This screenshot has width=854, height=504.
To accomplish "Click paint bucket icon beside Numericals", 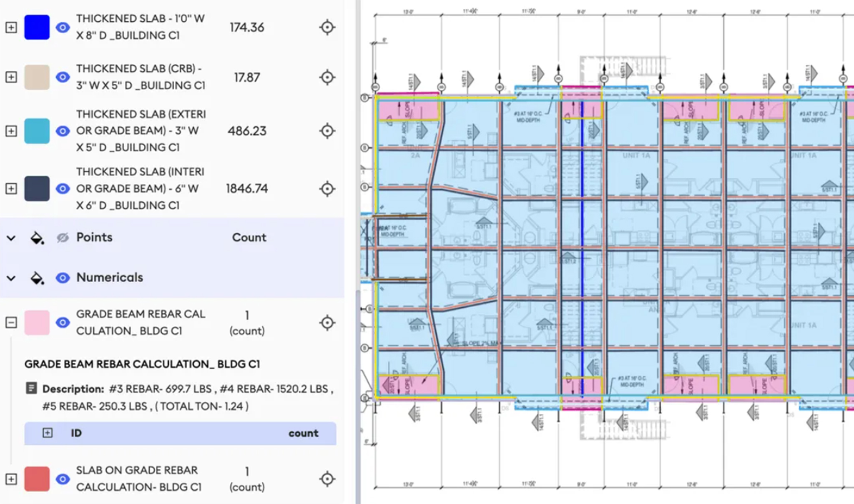I will (37, 278).
